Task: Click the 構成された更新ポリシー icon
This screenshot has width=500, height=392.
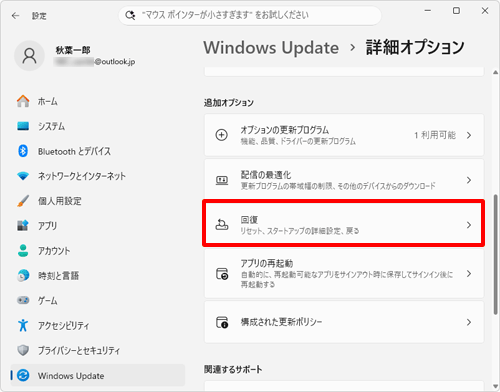Action: coord(222,322)
